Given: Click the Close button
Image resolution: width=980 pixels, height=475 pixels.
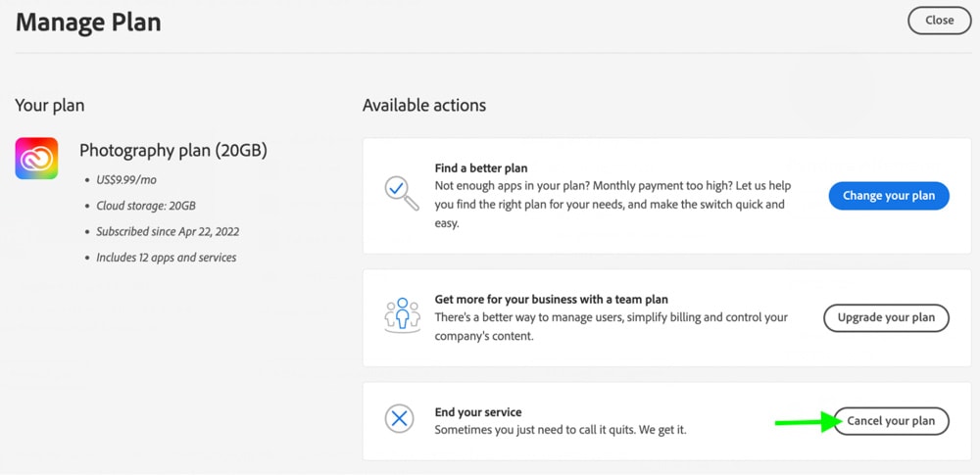Looking at the screenshot, I should coord(940,20).
